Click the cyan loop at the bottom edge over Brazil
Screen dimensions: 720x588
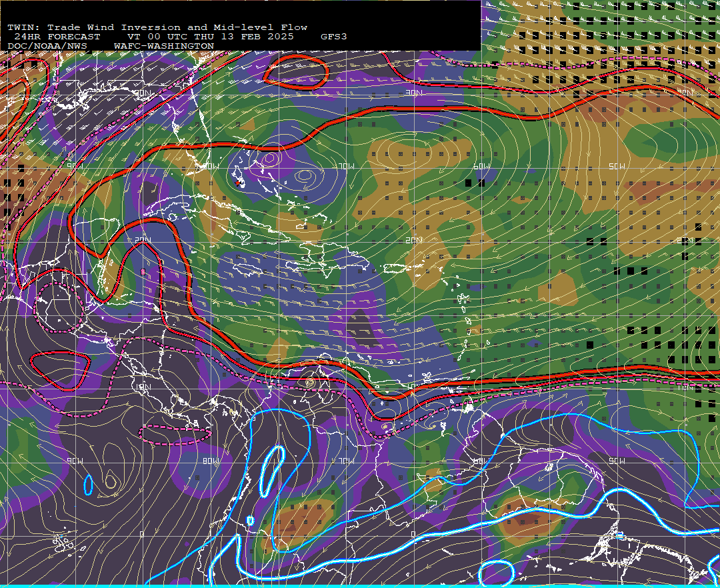(x=496, y=573)
